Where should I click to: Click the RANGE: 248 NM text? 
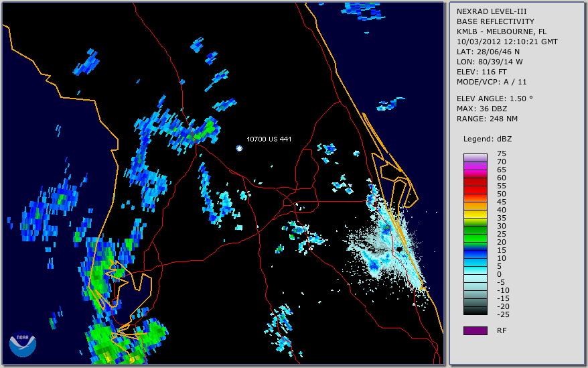[x=487, y=119]
